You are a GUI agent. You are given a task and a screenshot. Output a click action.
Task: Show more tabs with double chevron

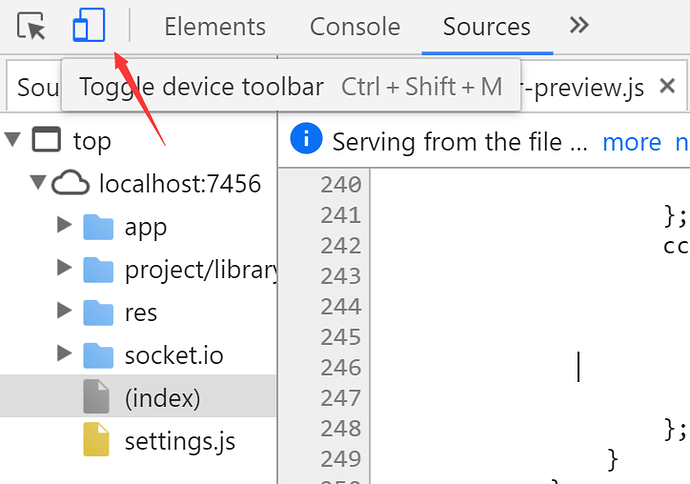[x=579, y=26]
